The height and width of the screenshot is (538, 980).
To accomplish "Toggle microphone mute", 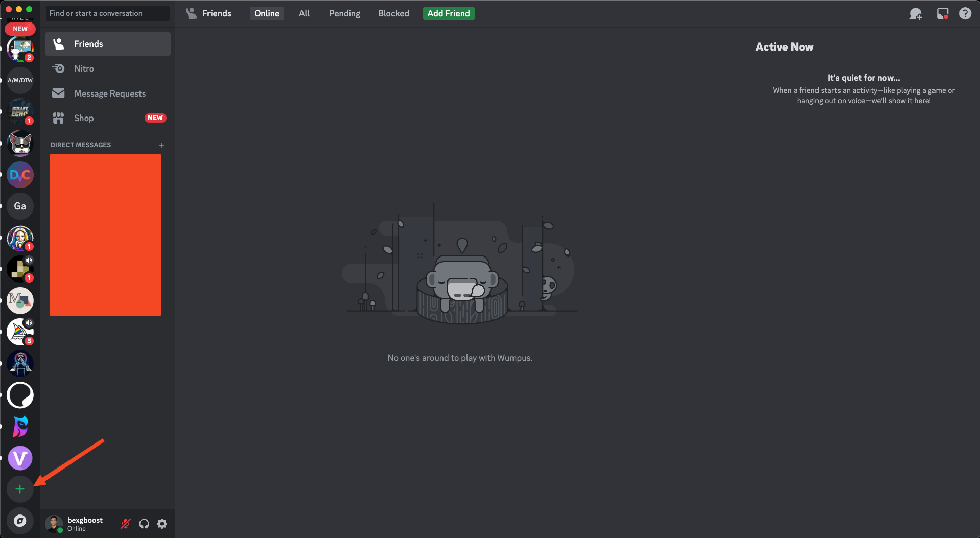I will point(126,524).
